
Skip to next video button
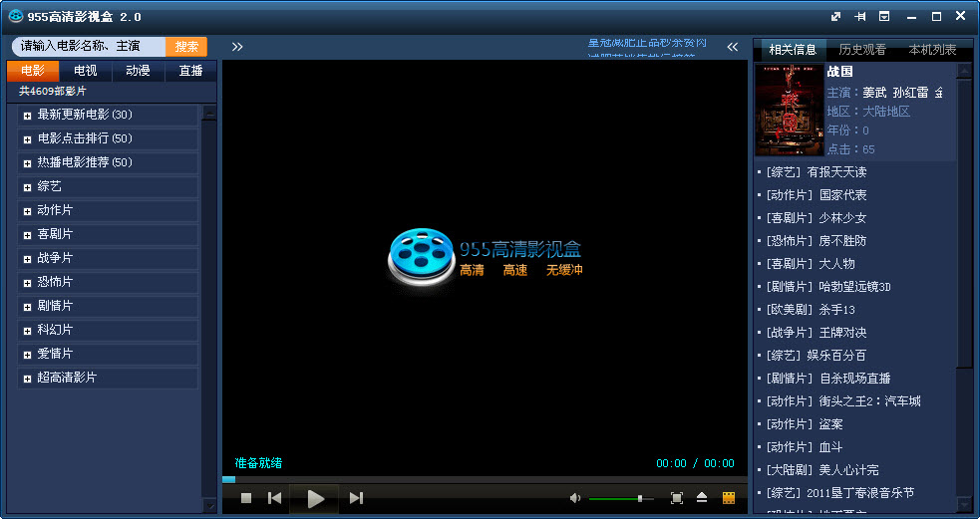click(x=356, y=498)
